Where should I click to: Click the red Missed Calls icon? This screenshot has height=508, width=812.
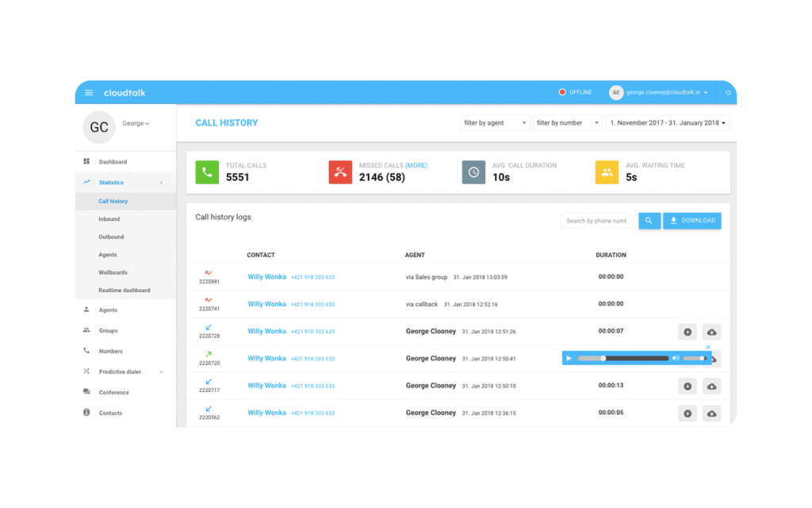(x=340, y=171)
